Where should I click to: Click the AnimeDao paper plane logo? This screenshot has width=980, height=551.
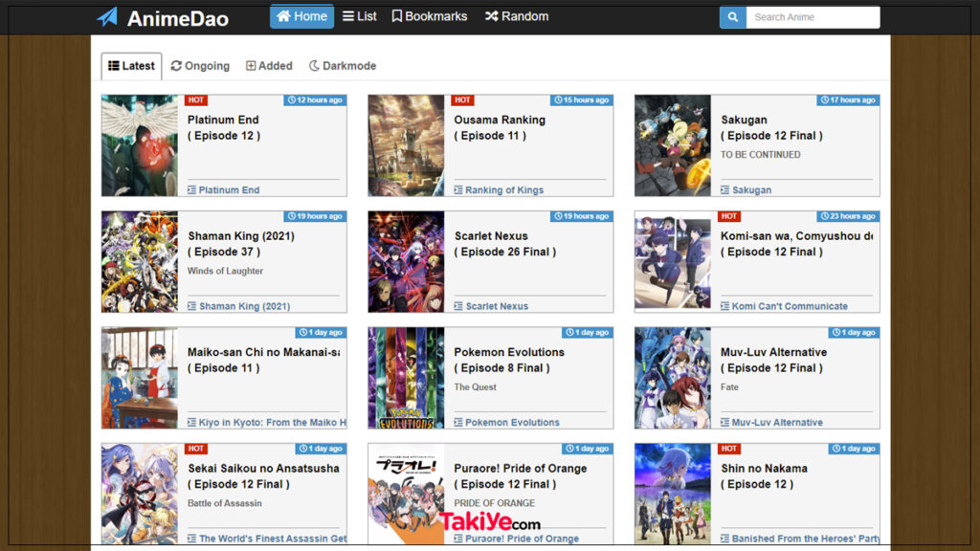(x=107, y=17)
